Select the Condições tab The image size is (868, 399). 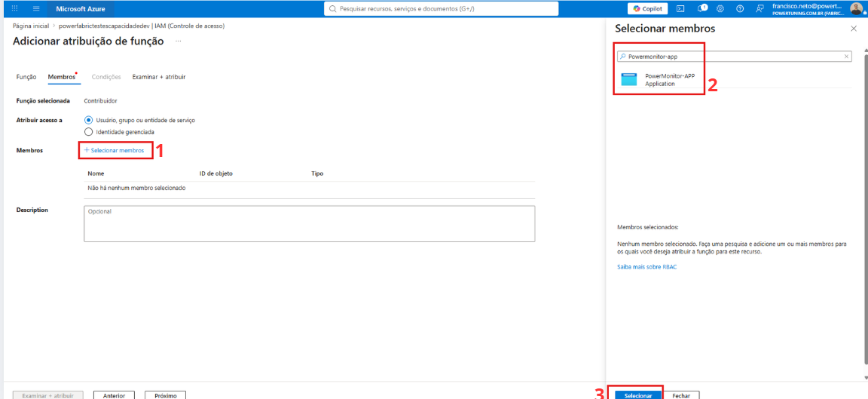pyautogui.click(x=106, y=77)
